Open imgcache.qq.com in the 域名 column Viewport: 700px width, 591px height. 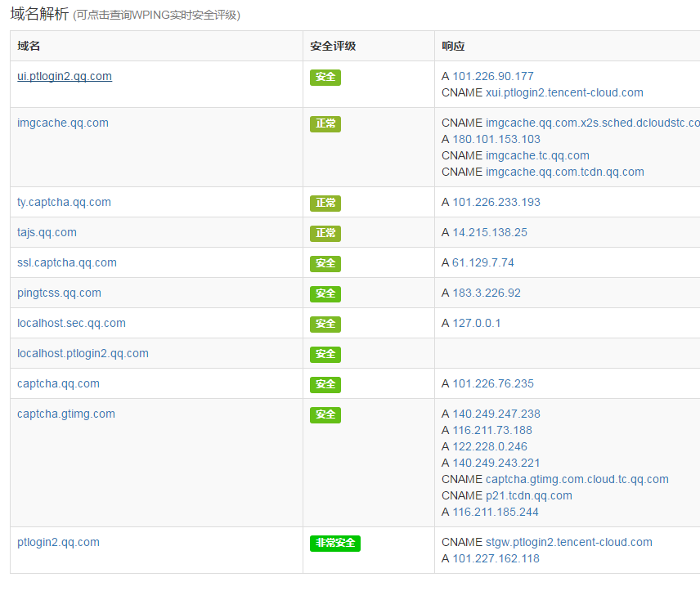point(63,123)
